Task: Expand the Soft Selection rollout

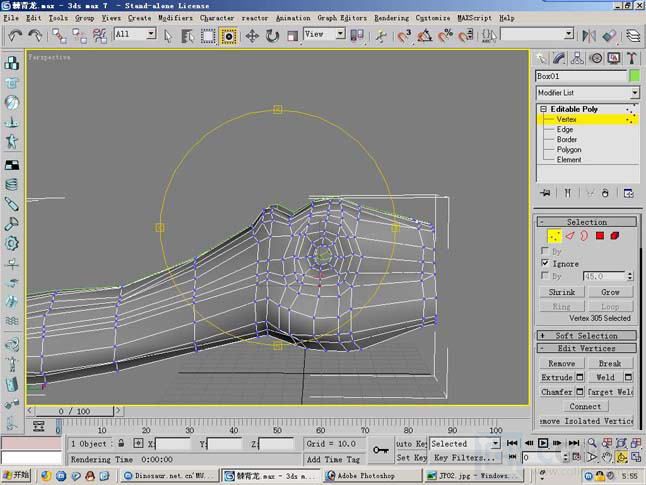Action: tap(587, 335)
